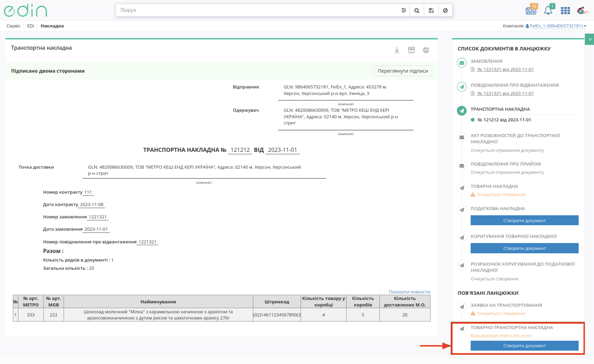
Task: Create document for Товарно-транспортна накладна
Action: 525,346
